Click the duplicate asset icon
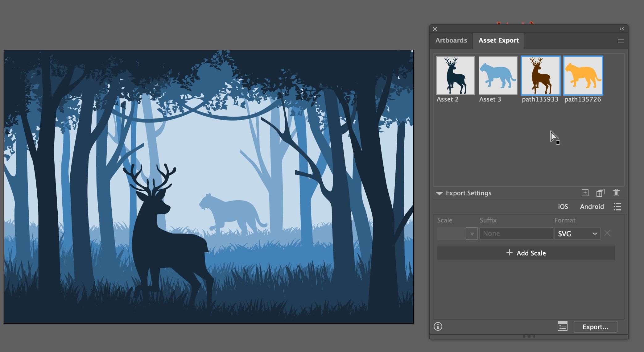This screenshot has height=352, width=644. click(x=601, y=193)
